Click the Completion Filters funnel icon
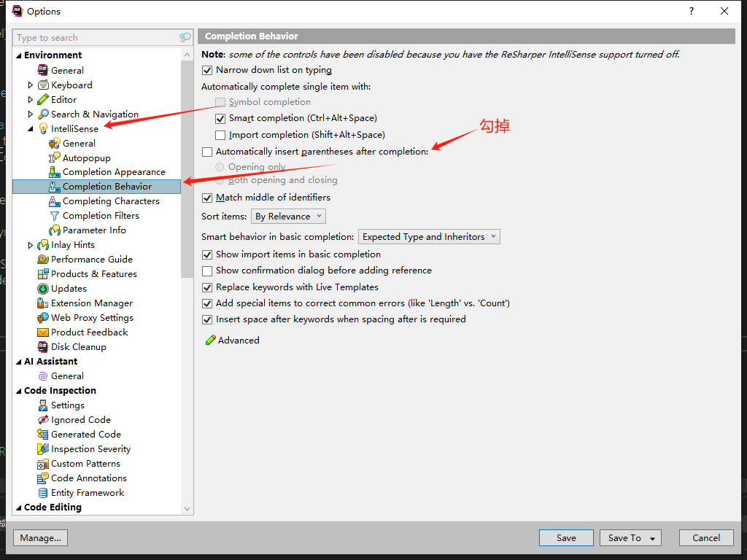 tap(54, 216)
